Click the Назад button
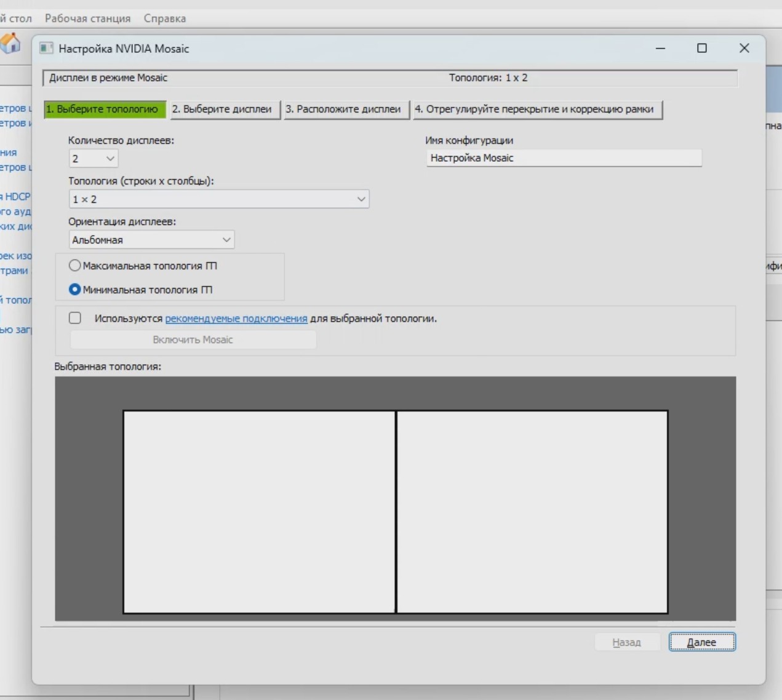Screen dimensions: 782x700 [627, 642]
